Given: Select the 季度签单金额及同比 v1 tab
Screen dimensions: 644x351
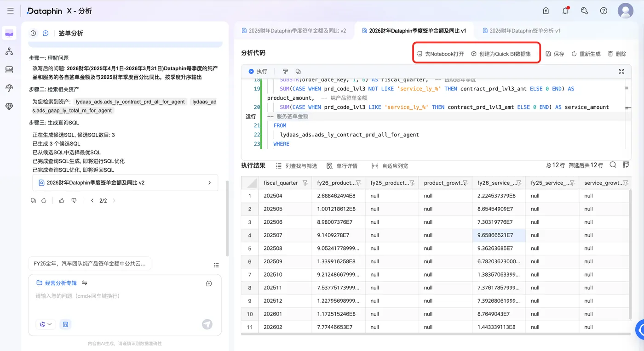Looking at the screenshot, I should tap(414, 31).
